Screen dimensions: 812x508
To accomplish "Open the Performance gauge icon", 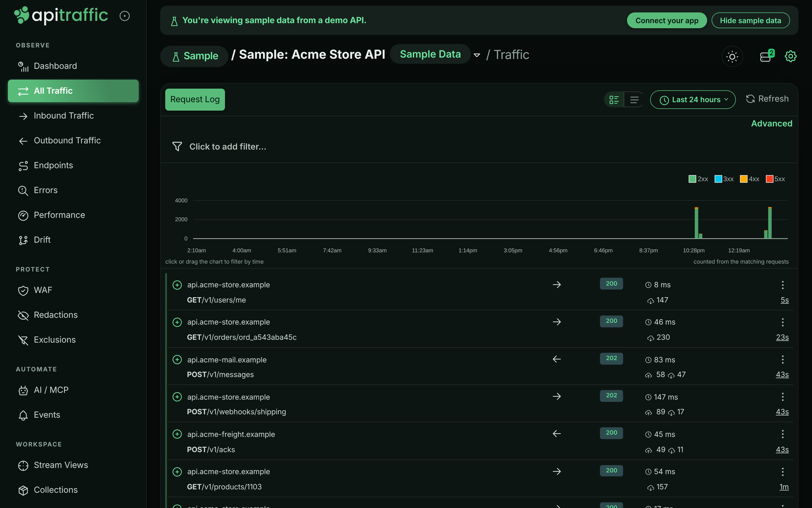I will (23, 215).
